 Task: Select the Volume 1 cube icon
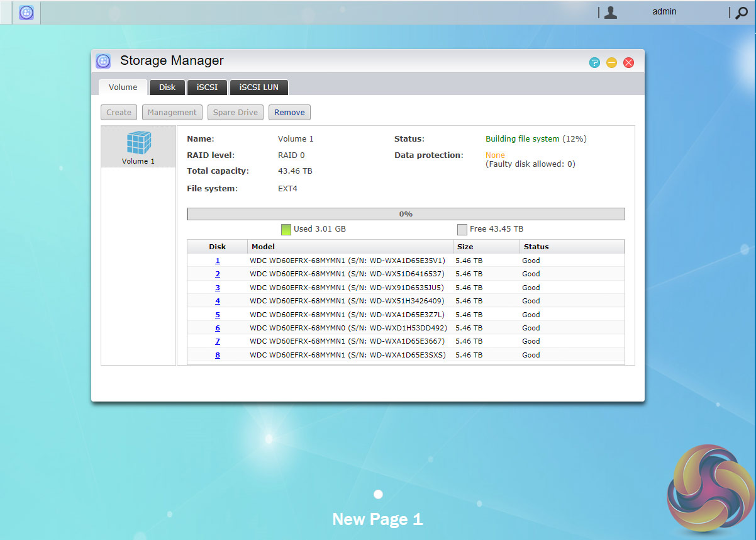138,143
